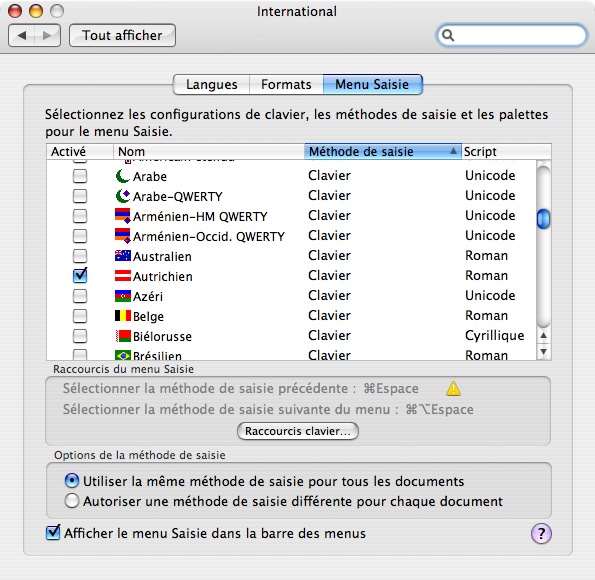Enable the Australien keyboard checkbox
Screen dimensions: 595x580
80,256
